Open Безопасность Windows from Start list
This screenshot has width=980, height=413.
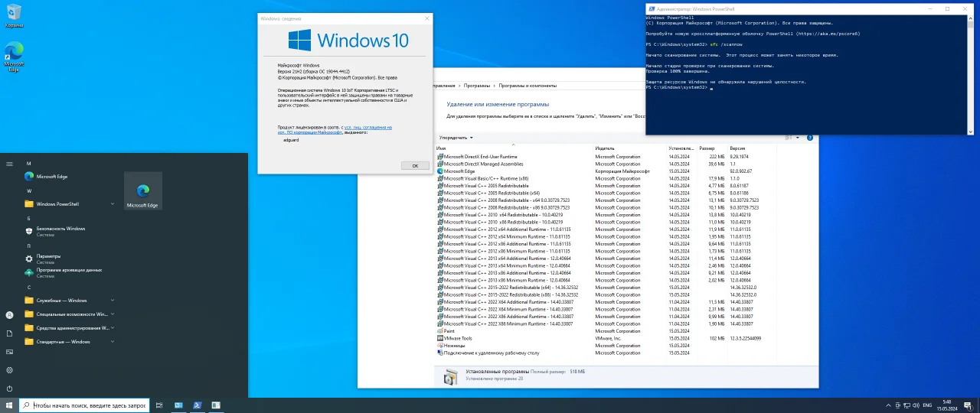pyautogui.click(x=70, y=231)
